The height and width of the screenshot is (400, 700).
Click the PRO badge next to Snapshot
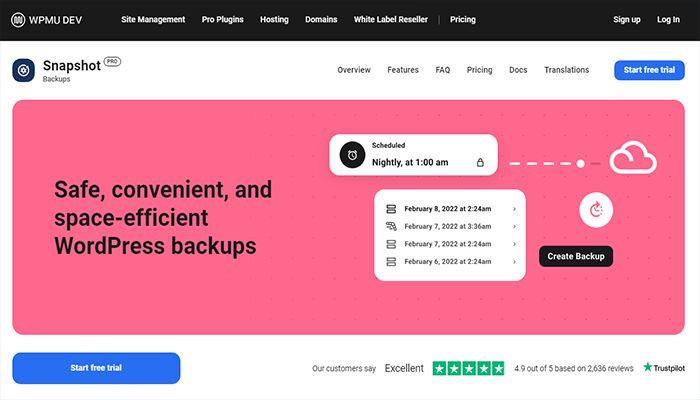coord(112,62)
